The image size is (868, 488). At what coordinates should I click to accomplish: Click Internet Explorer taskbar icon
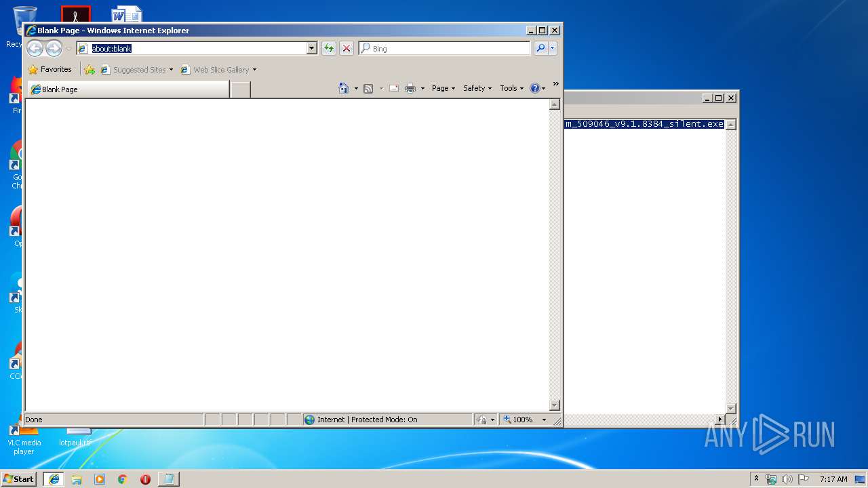click(54, 479)
